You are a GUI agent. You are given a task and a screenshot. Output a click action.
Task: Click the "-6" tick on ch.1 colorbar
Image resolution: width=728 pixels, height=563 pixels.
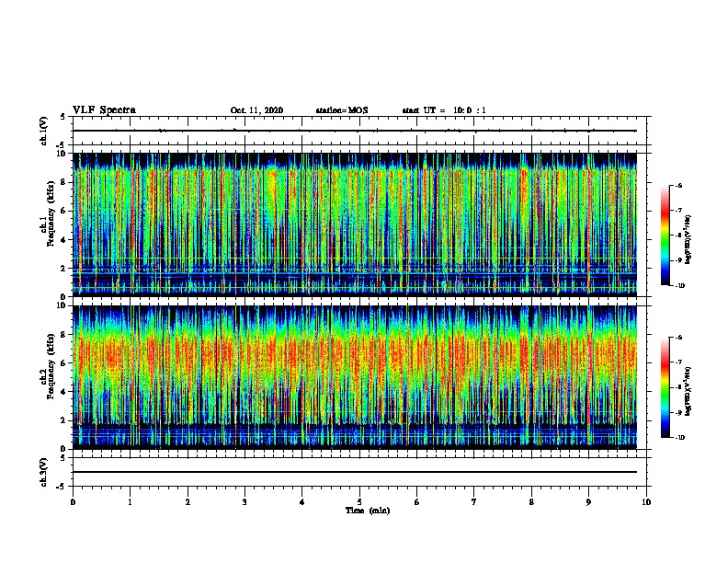coord(678,185)
